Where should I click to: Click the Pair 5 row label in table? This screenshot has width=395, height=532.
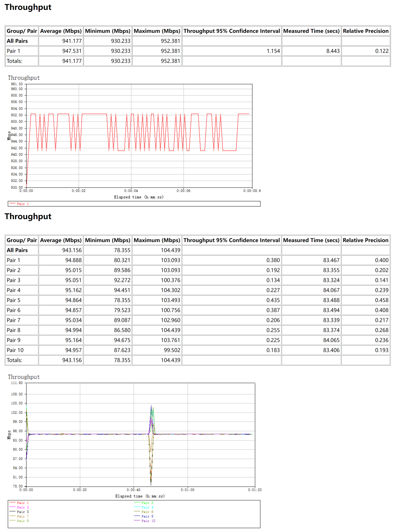click(14, 300)
